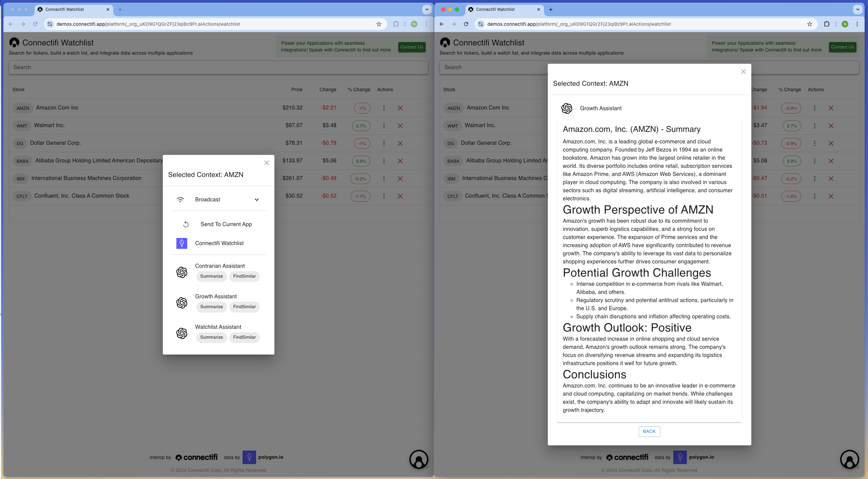Click FindSimilar under Growth Assistant
Image resolution: width=868 pixels, height=479 pixels.
coord(245,307)
